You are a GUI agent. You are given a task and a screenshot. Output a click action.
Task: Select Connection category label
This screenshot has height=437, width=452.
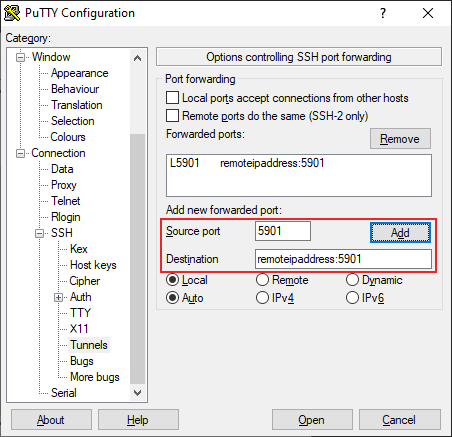point(58,153)
